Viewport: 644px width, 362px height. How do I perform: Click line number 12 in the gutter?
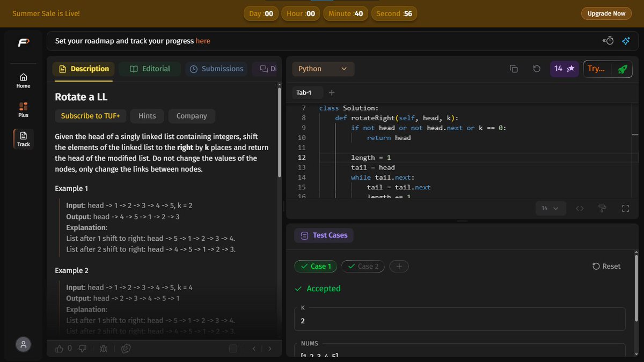(x=302, y=157)
